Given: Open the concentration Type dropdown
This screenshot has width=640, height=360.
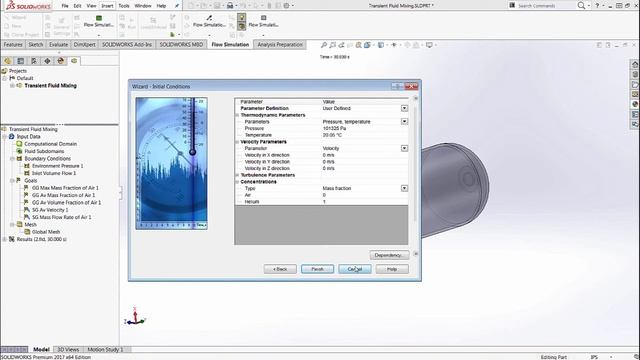Looking at the screenshot, I should (404, 188).
